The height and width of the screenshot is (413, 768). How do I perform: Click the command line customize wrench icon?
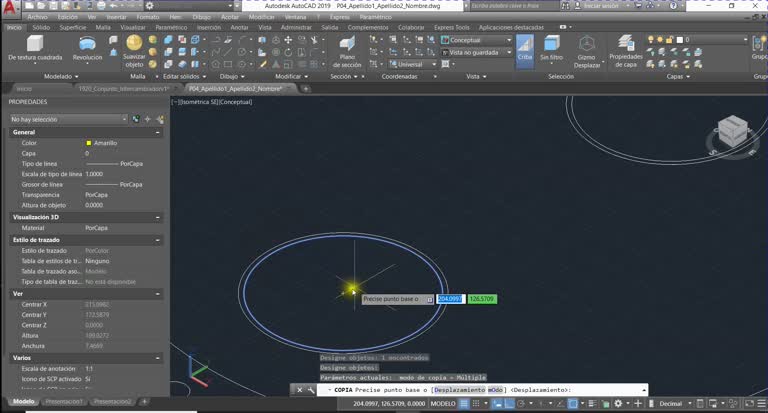pos(311,390)
